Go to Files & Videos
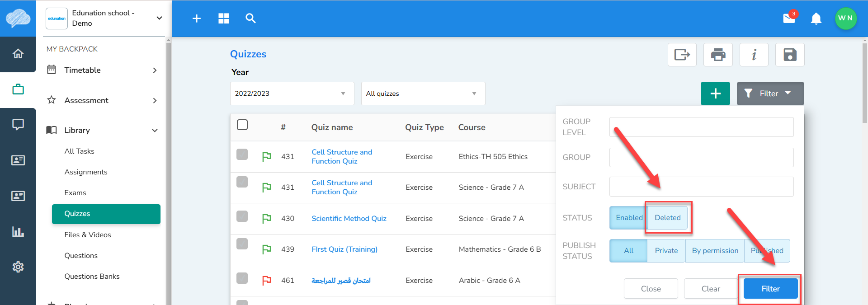This screenshot has height=305, width=868. 88,235
